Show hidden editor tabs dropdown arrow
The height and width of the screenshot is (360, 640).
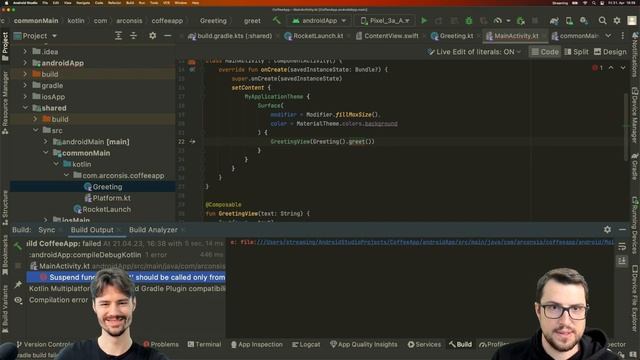[608, 36]
